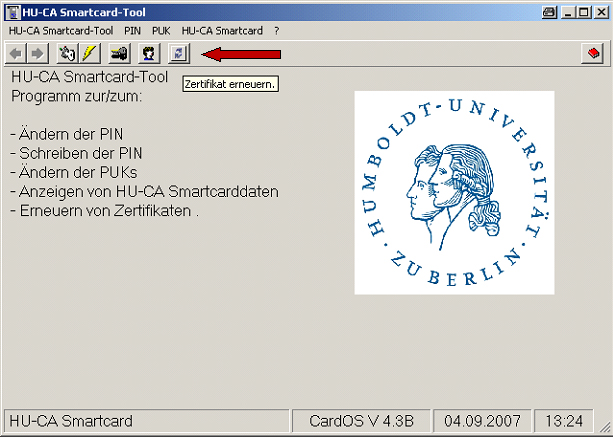Click the renew certificate toolbar icon

[178, 53]
